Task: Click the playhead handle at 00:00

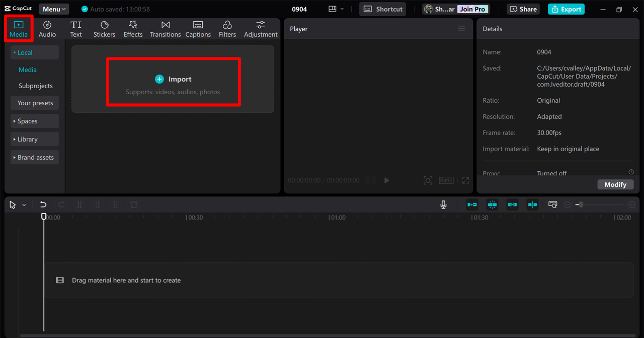Action: click(44, 217)
